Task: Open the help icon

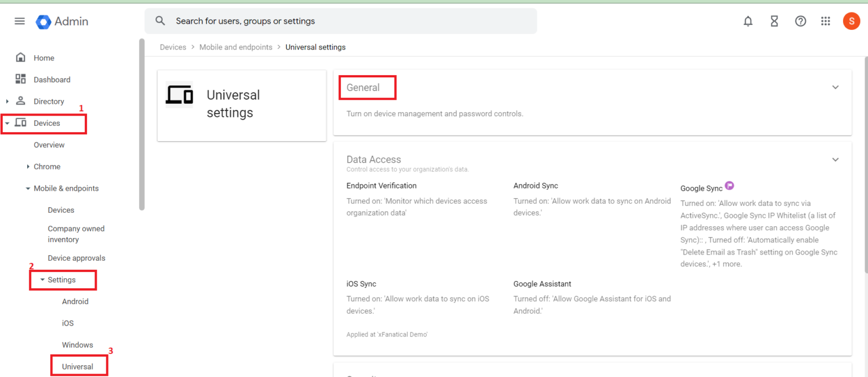Action: (x=800, y=21)
